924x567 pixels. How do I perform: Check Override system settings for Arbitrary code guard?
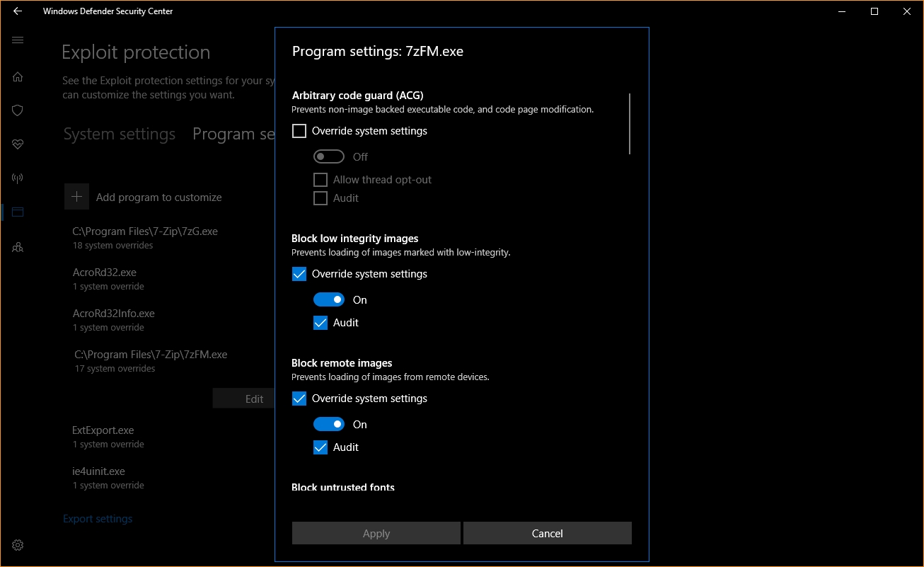299,131
